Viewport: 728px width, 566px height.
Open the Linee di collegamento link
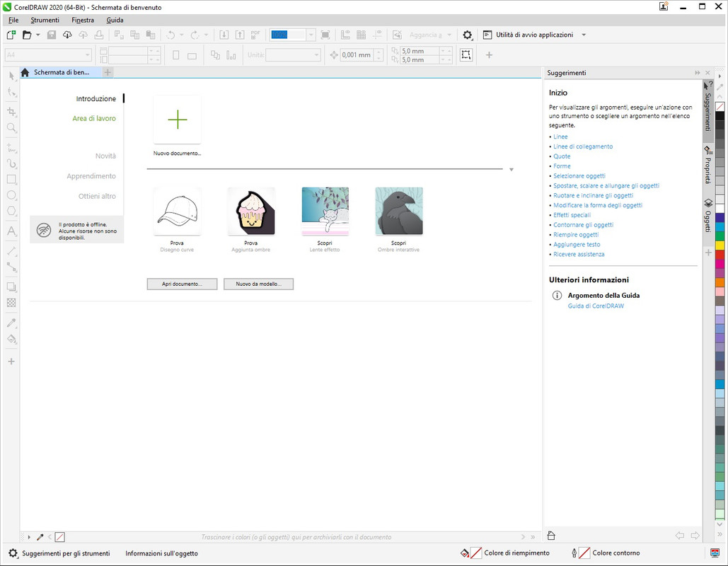coord(583,146)
